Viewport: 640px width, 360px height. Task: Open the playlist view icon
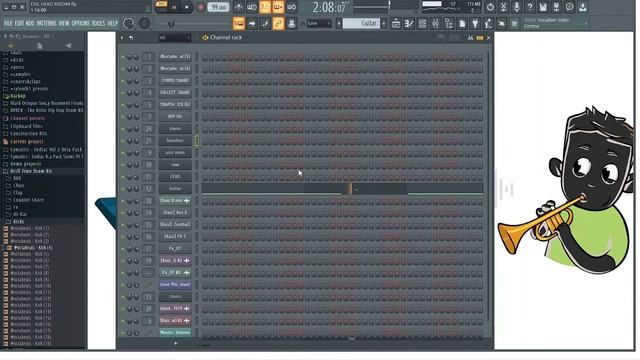[x=396, y=24]
